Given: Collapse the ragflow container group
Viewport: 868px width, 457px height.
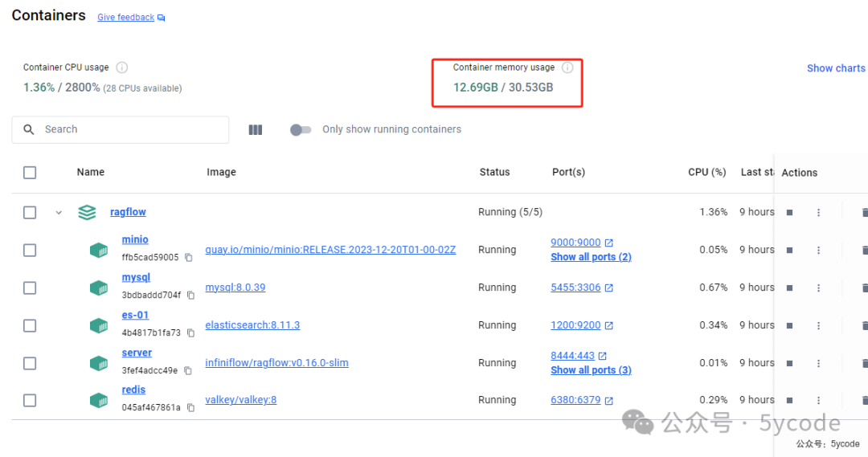Looking at the screenshot, I should tap(59, 213).
